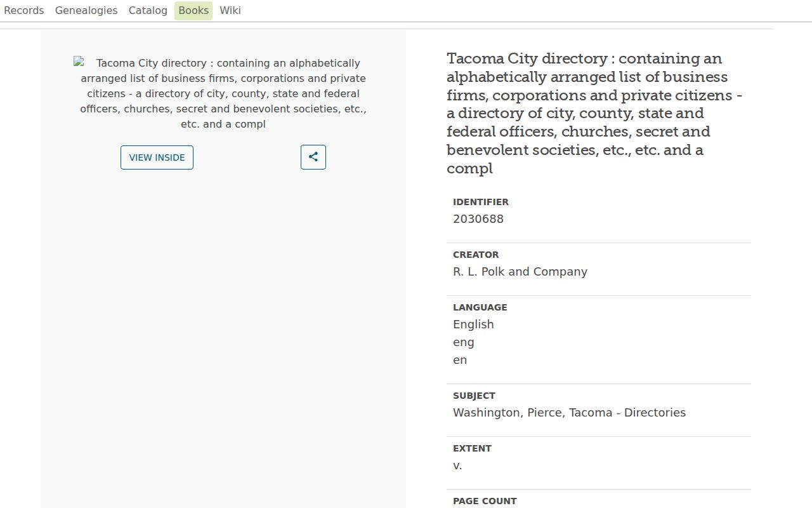Screen dimensions: 812x508
Task: Select the highlighted Books tab
Action: coord(193,10)
